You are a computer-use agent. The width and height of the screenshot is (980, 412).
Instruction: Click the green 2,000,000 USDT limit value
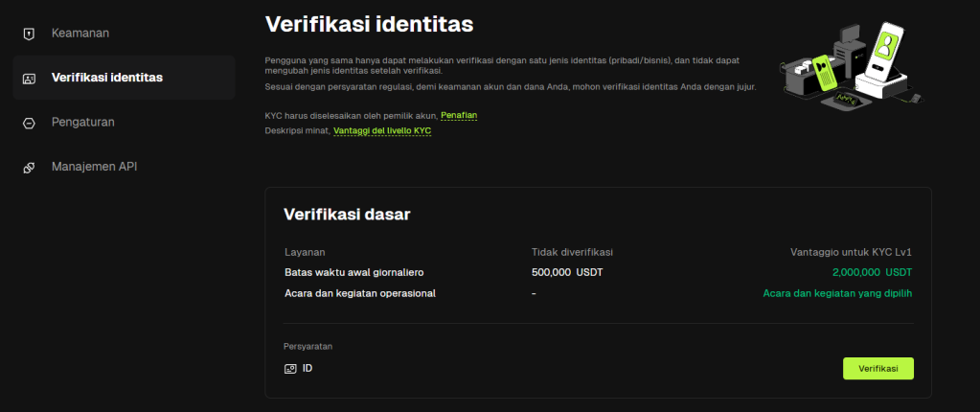click(x=878, y=272)
